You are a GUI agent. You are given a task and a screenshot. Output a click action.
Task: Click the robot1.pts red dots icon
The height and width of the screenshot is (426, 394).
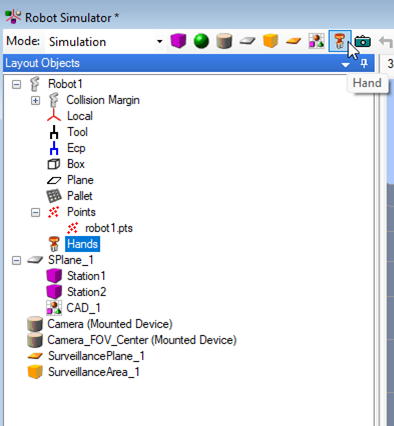tap(73, 228)
